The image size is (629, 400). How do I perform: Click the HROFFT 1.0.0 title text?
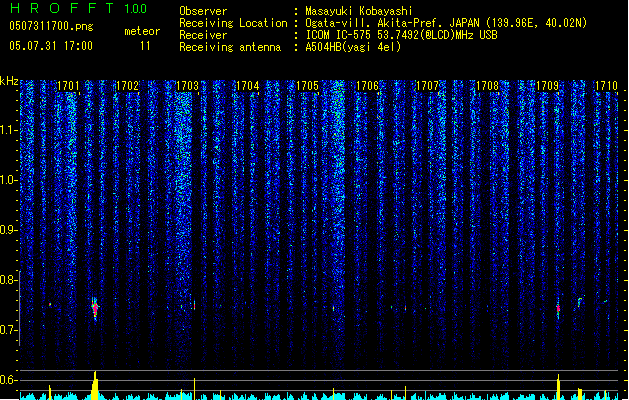click(79, 8)
